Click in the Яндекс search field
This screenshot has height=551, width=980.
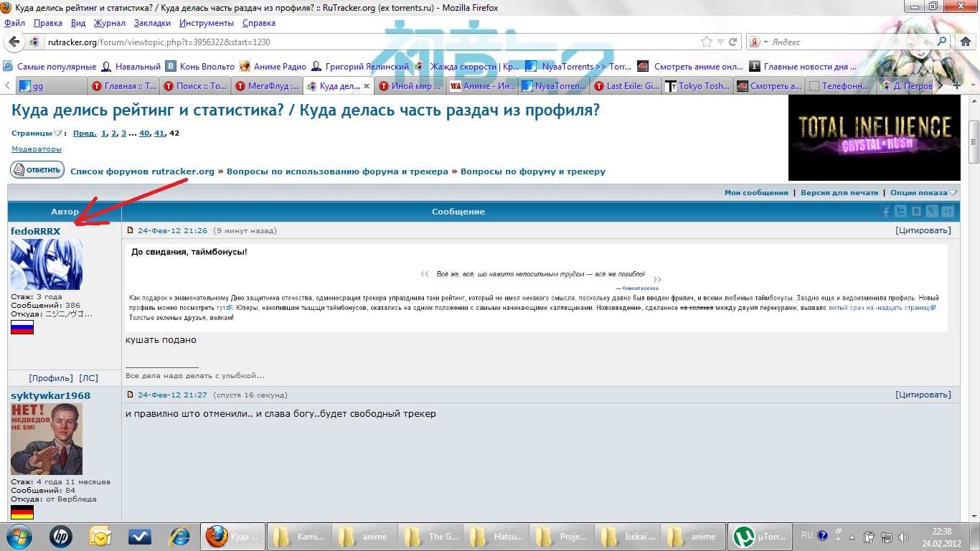click(850, 42)
